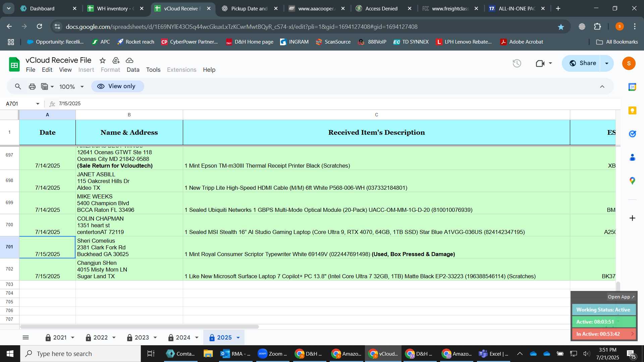Open Contacts side panel icon
Screen dimensions: 644x362
(632, 158)
